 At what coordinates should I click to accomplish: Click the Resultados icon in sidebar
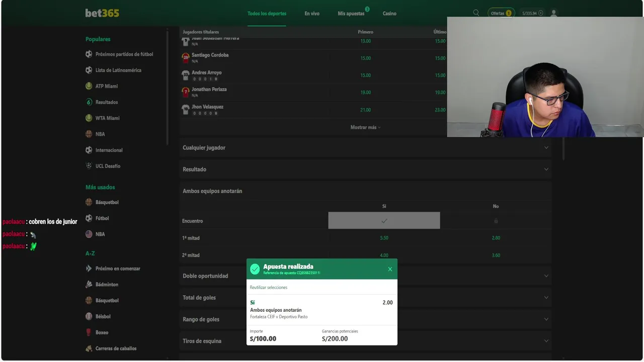coord(89,102)
